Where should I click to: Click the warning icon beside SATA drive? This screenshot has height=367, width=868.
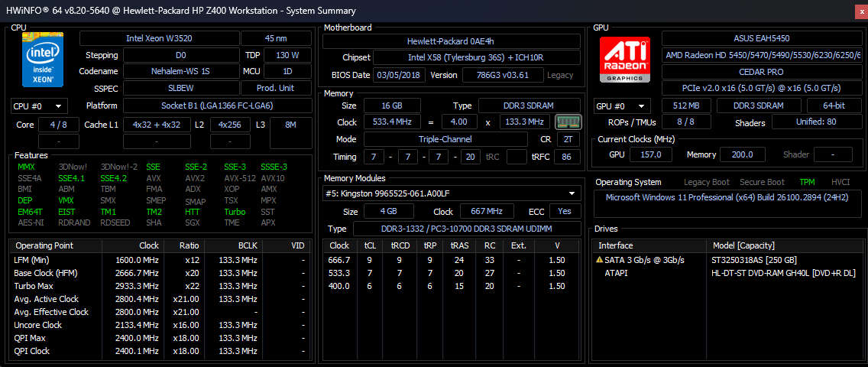pyautogui.click(x=599, y=260)
